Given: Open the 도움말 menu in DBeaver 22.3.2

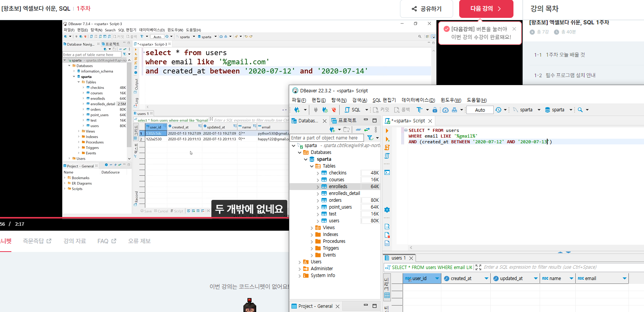Looking at the screenshot, I should [x=477, y=100].
